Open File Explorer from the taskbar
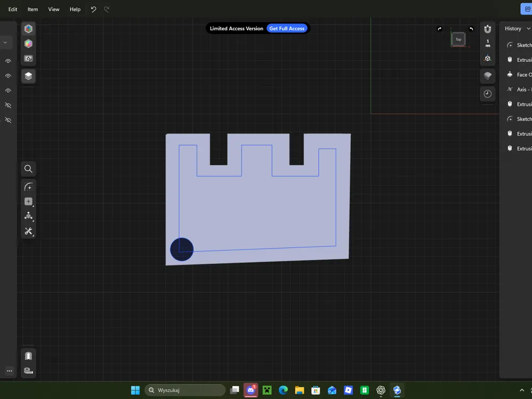The image size is (532, 399). click(299, 390)
